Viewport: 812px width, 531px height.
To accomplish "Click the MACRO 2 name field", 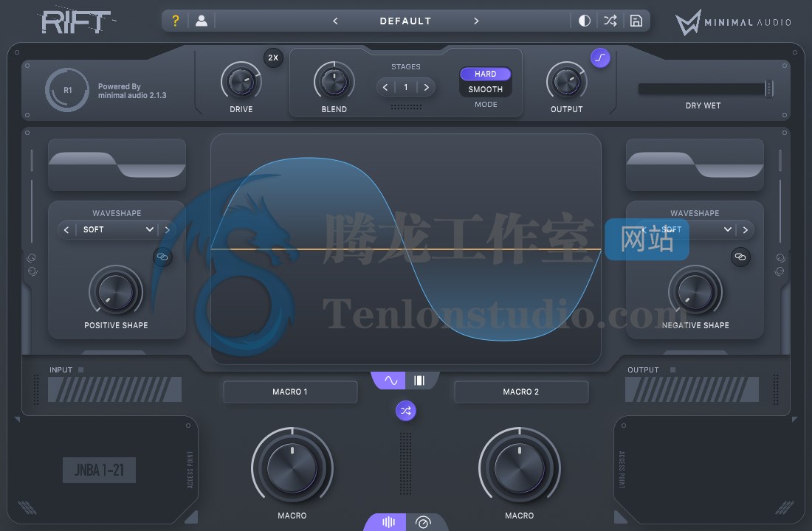I will pyautogui.click(x=521, y=392).
